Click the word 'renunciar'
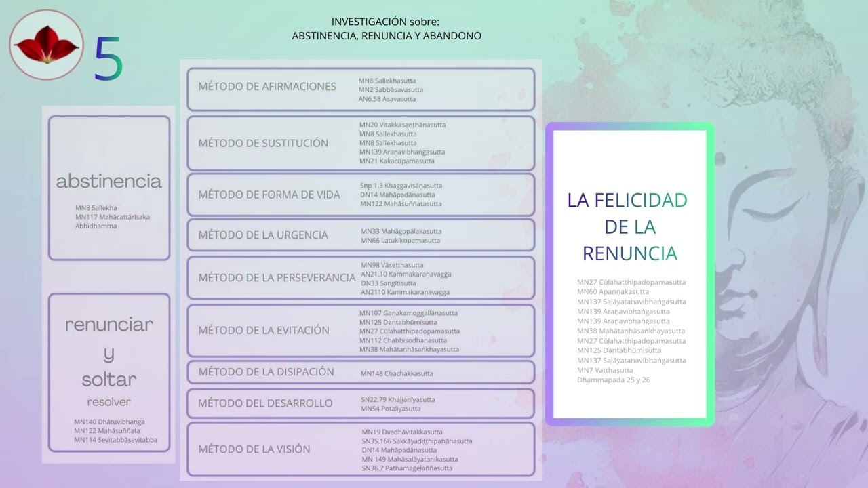Screen dimensions: 868x488 108,325
